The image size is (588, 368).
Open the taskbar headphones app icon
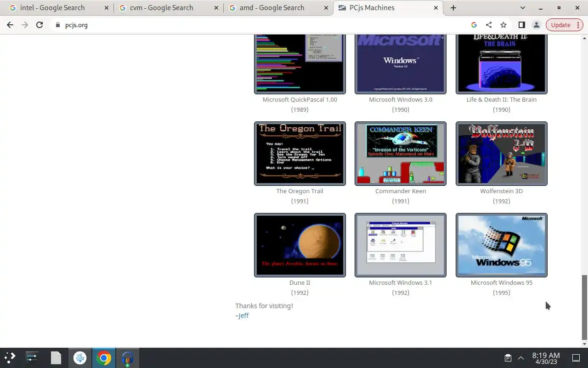coord(128,358)
